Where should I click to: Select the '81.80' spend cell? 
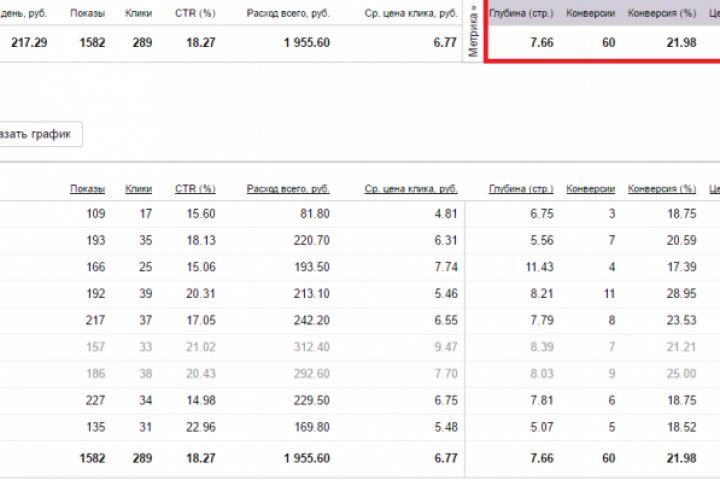coord(315,214)
